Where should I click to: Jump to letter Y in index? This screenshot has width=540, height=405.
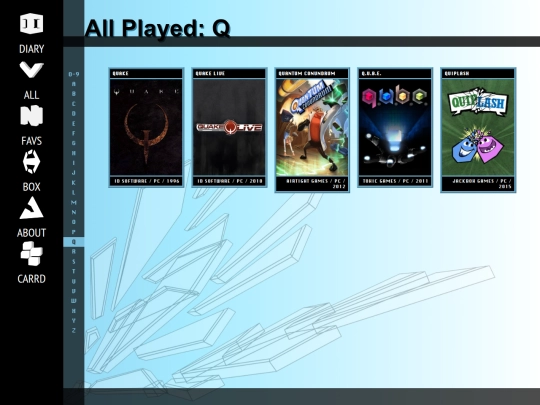(74, 321)
